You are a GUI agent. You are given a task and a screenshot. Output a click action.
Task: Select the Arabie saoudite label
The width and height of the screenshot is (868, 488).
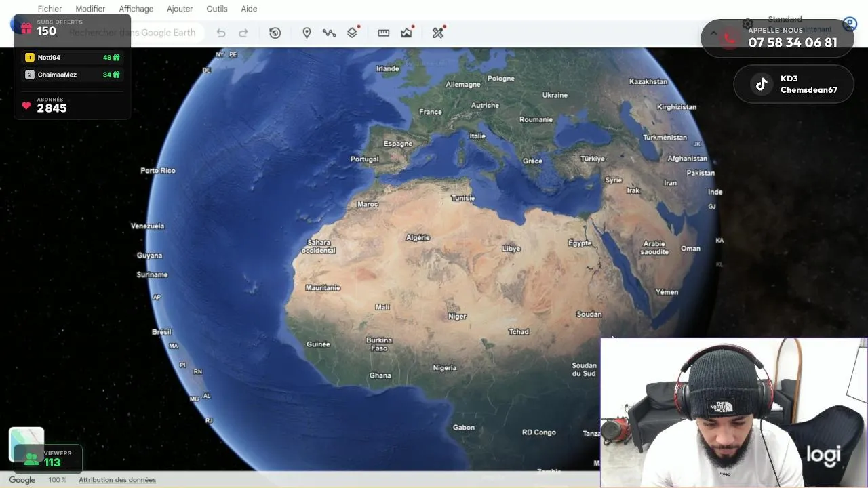click(654, 247)
